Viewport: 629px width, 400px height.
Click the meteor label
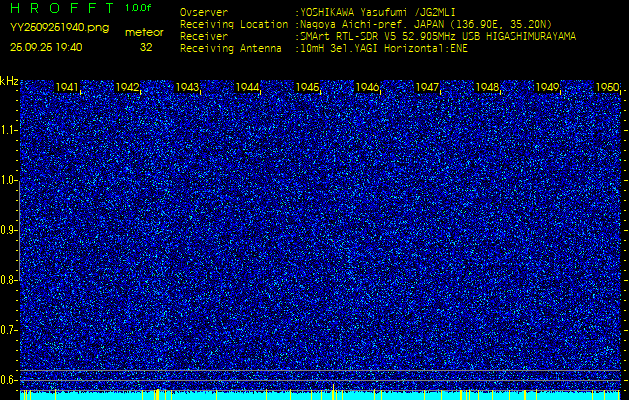(144, 32)
